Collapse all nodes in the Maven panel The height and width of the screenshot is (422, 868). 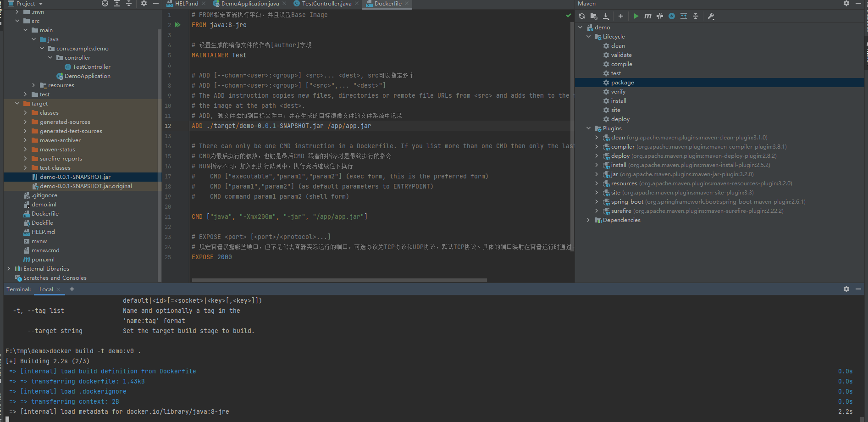pyautogui.click(x=696, y=16)
